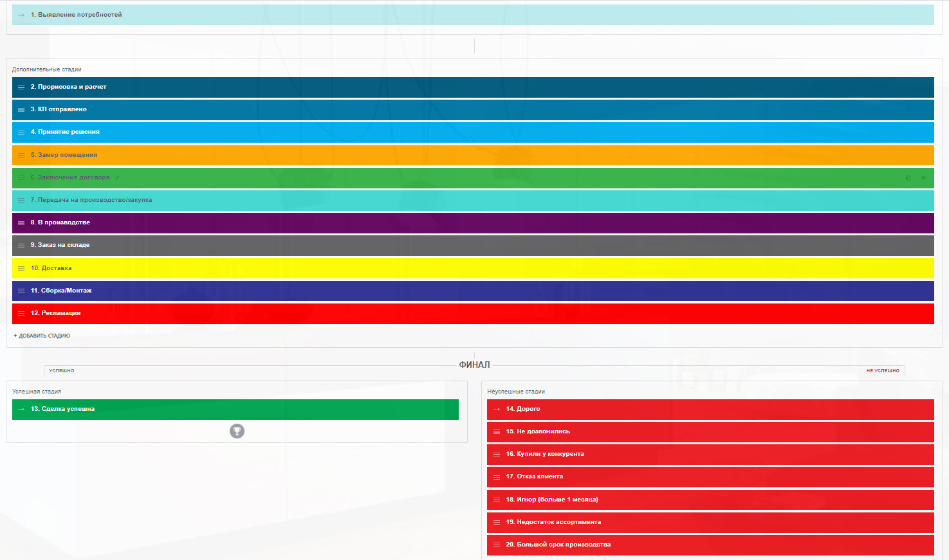The height and width of the screenshot is (560, 949).
Task: Grab drag handle of Прорисовка и расчет stage
Action: click(21, 87)
